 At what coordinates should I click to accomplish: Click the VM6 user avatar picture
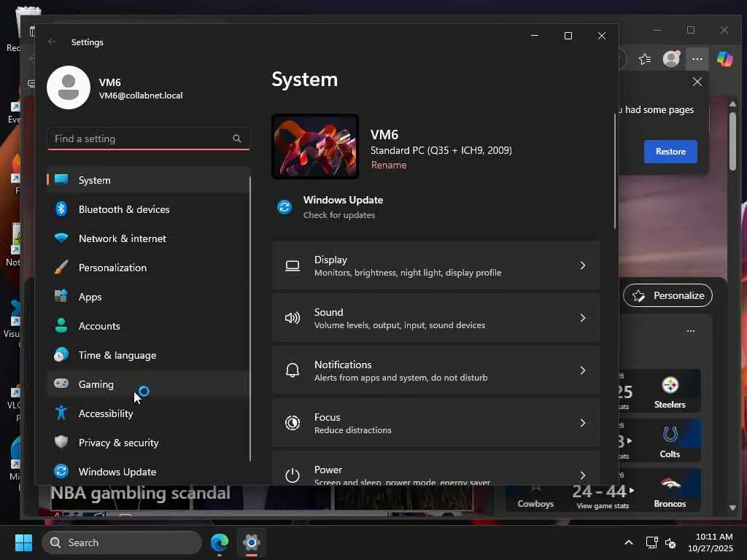(69, 87)
